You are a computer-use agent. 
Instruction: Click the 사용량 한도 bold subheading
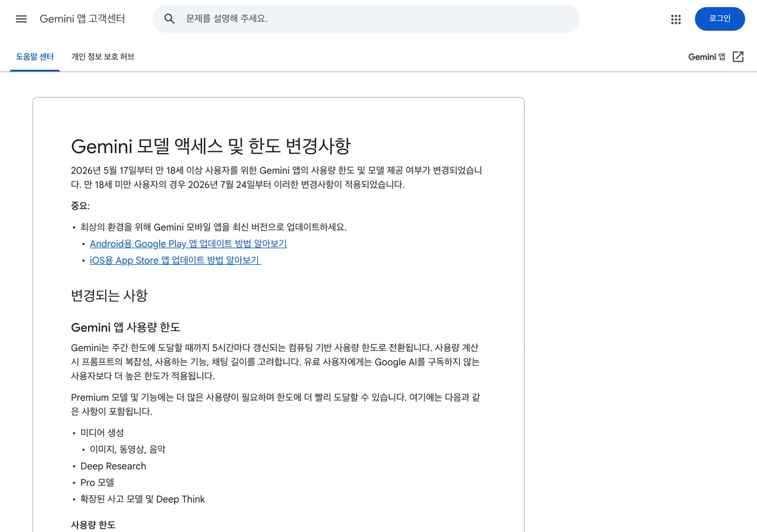point(93,525)
